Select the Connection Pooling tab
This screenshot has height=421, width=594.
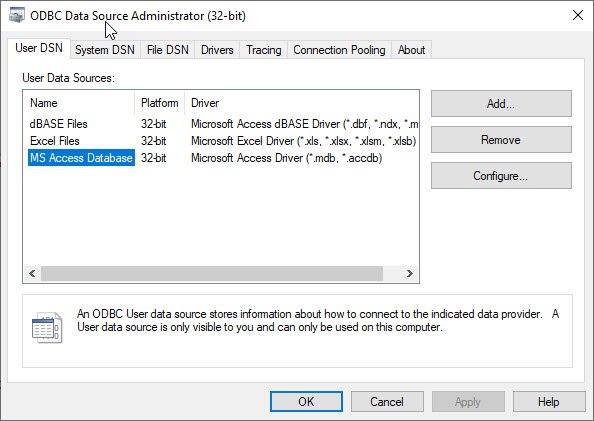[339, 50]
